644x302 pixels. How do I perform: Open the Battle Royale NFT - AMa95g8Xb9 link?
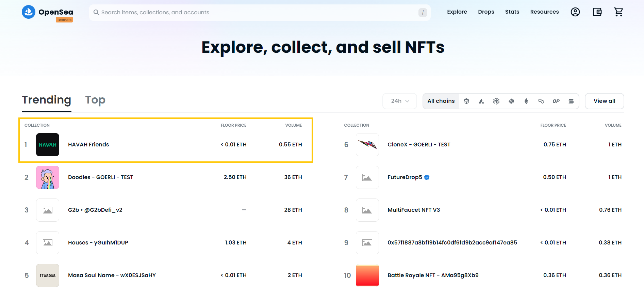[x=433, y=275]
